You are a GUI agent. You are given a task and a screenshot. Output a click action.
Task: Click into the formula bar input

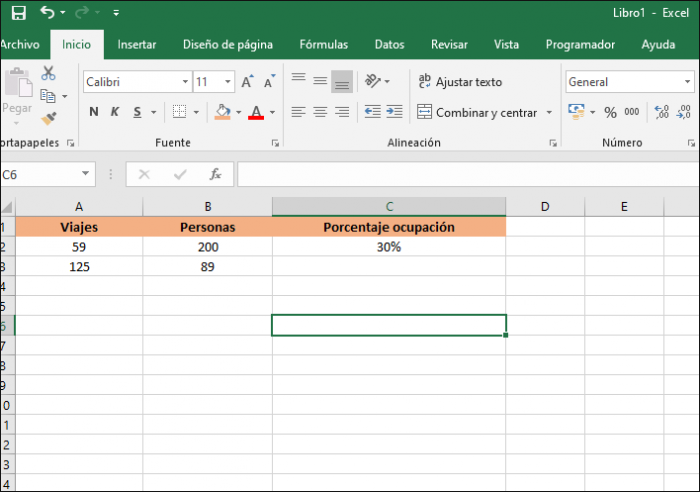pyautogui.click(x=469, y=174)
